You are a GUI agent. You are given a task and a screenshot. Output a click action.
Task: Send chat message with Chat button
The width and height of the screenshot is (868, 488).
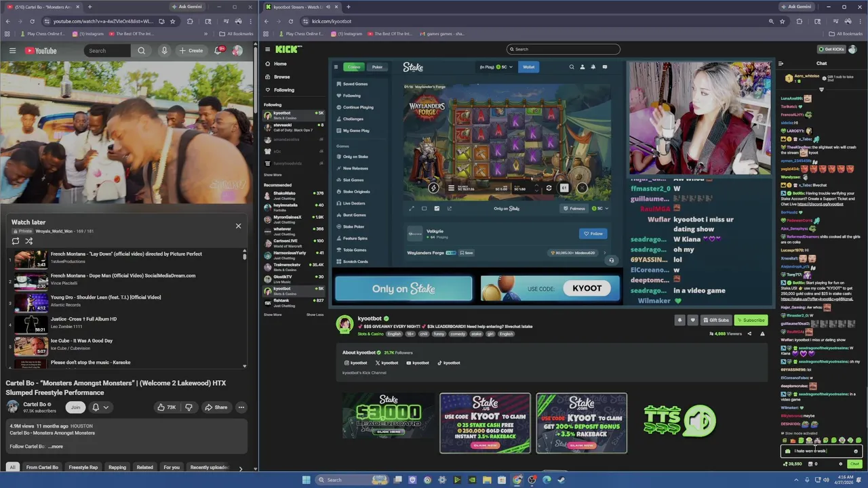point(854,464)
